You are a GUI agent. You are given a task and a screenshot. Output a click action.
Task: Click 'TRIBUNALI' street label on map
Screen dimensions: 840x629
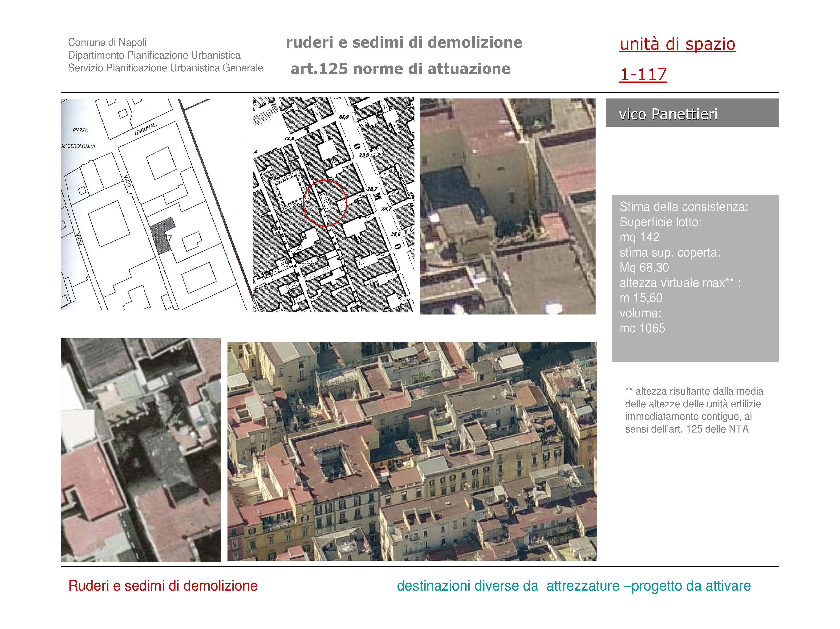pos(146,129)
